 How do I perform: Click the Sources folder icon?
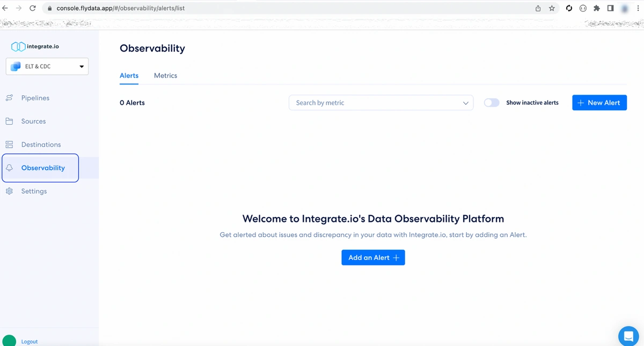click(9, 121)
